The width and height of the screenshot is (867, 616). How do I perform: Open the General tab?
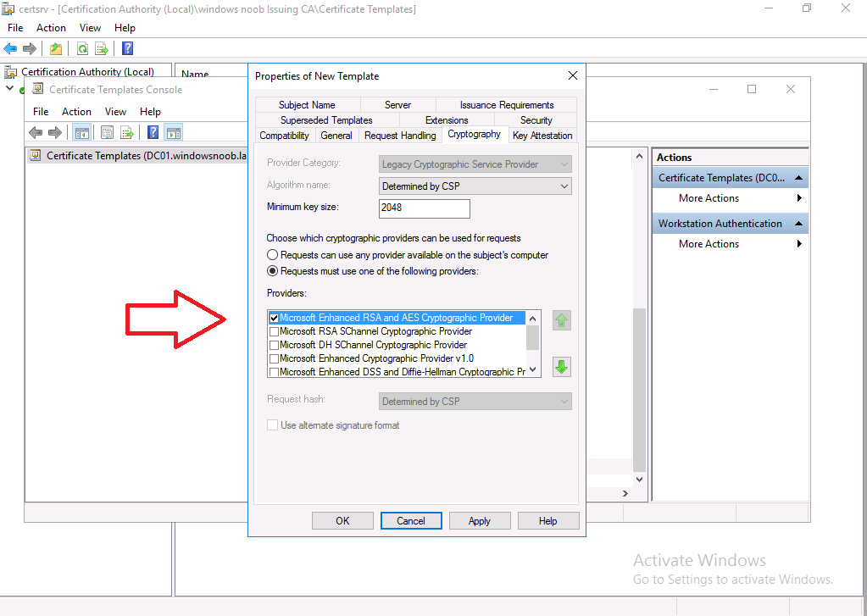pyautogui.click(x=336, y=136)
